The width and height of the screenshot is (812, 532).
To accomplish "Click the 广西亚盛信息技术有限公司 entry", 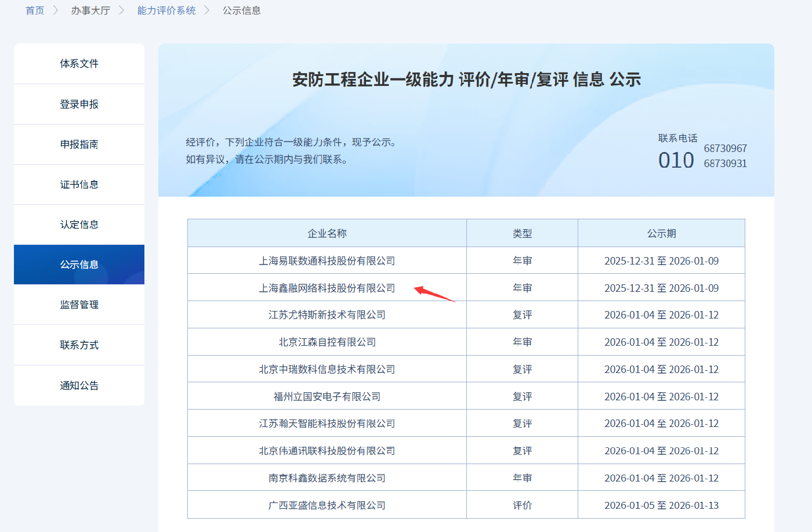I will [326, 504].
